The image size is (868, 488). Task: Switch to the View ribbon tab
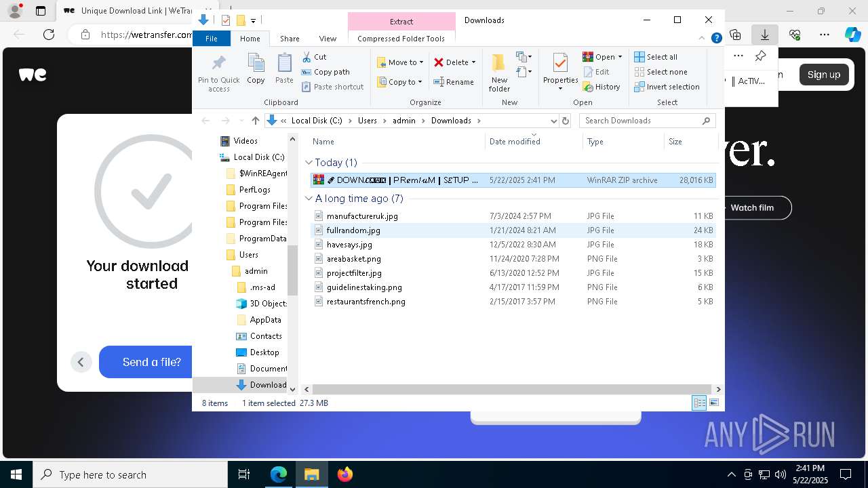coord(328,39)
